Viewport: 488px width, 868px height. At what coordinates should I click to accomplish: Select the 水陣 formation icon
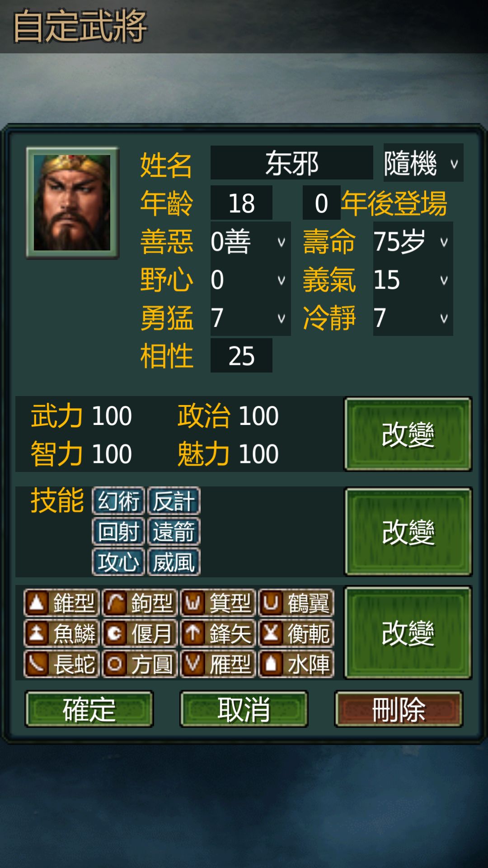296,664
